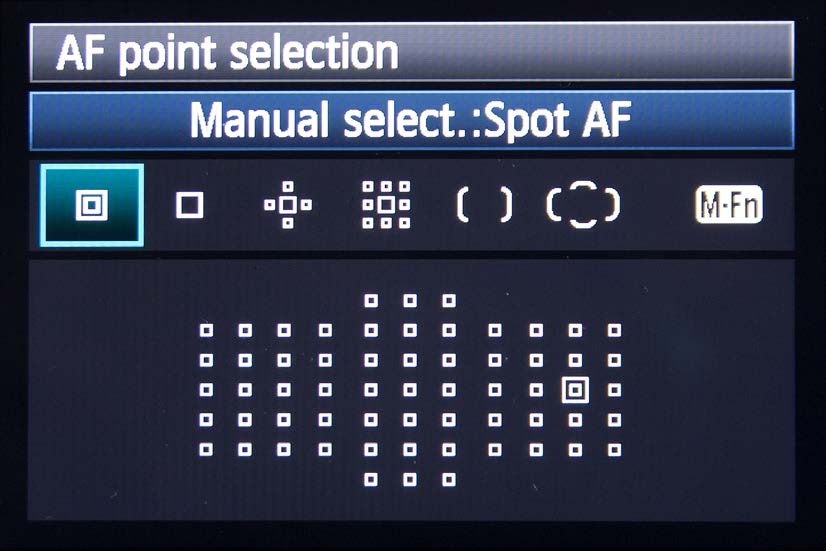
Task: Select the bottom-right AF point of right group
Action: coord(614,450)
